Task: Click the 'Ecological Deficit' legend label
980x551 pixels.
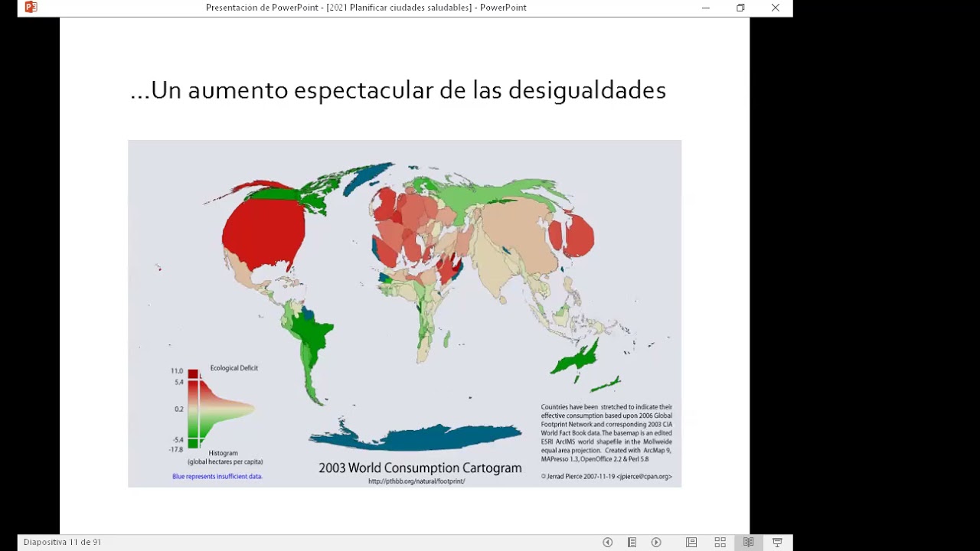Action: click(234, 368)
